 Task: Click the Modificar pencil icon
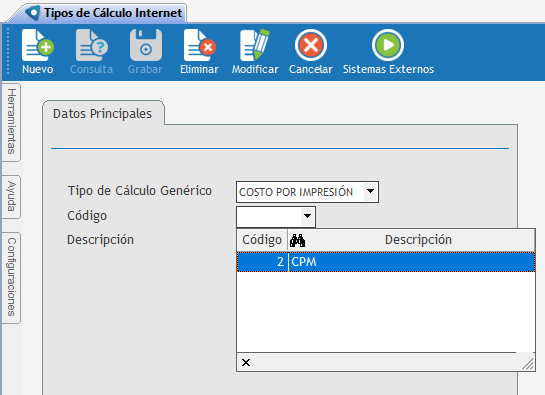pos(255,45)
